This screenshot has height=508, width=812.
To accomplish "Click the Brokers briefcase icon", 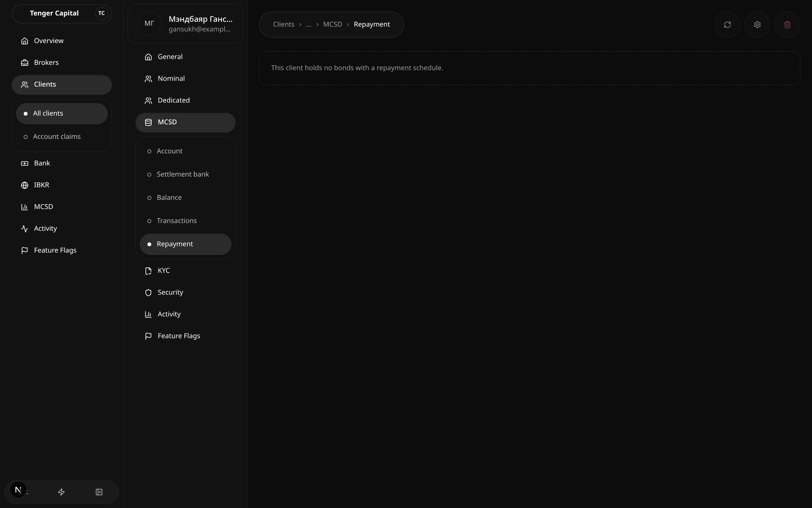I will (24, 62).
